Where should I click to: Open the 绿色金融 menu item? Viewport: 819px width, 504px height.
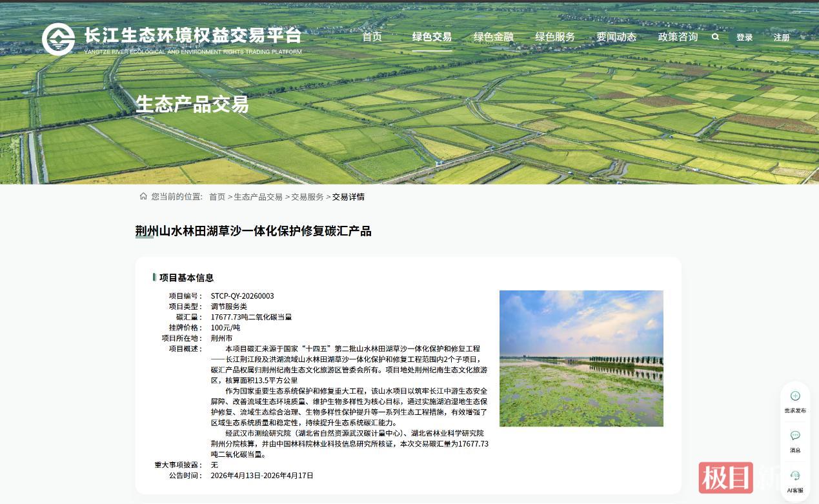pyautogui.click(x=494, y=37)
